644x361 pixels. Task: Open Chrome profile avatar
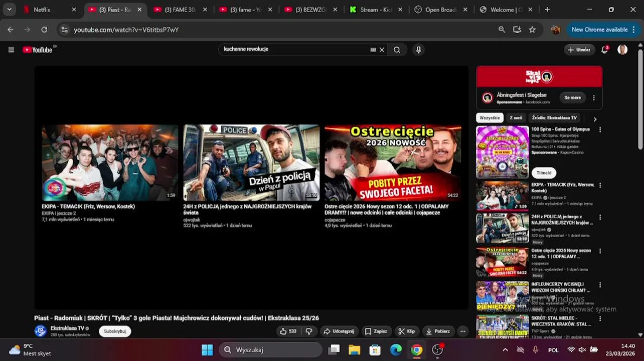tap(555, 30)
